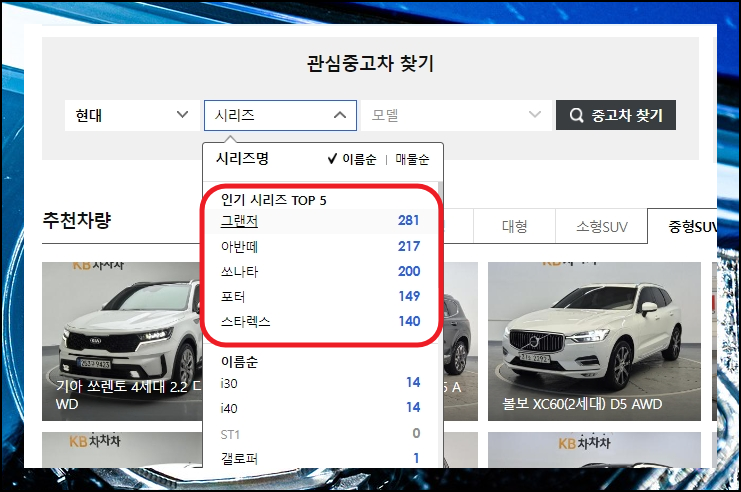This screenshot has height=492, width=741.
Task: Click the 281 count for 그랜저
Action: point(408,221)
